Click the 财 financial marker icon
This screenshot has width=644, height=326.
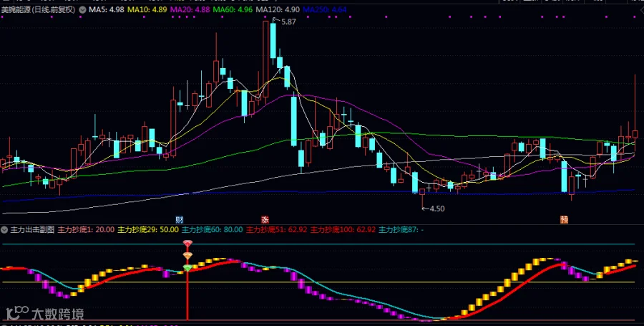click(x=179, y=219)
